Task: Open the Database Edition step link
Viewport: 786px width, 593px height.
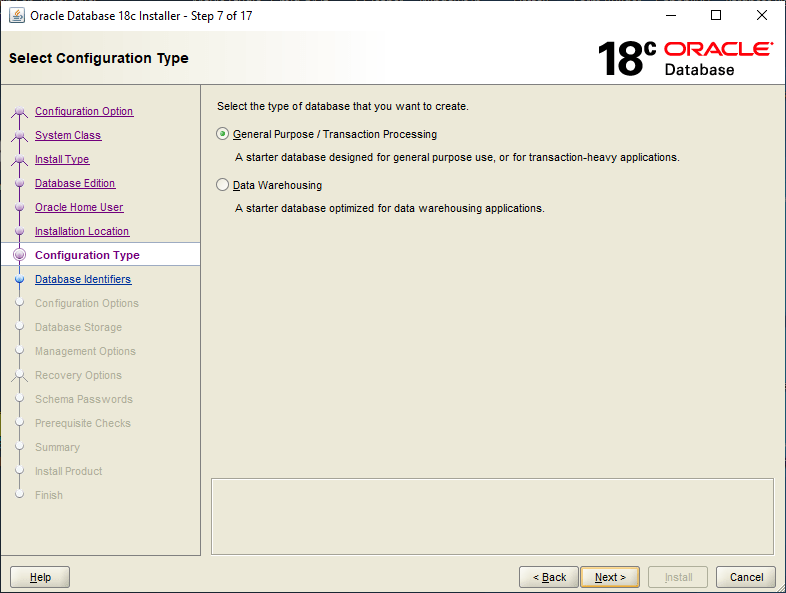Action: coord(75,183)
